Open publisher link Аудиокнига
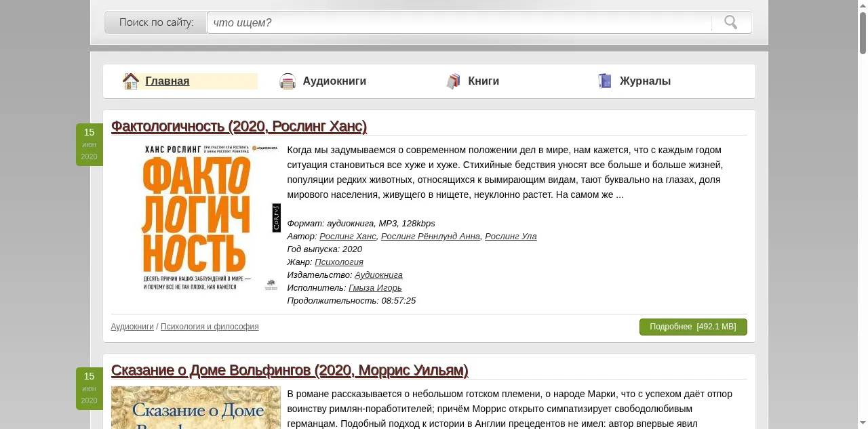 378,275
